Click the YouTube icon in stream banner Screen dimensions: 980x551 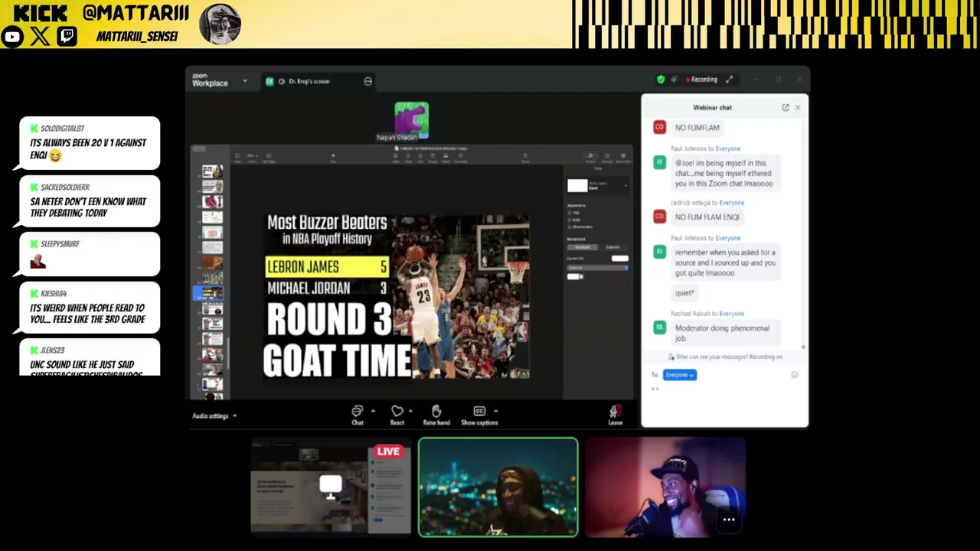(x=12, y=36)
